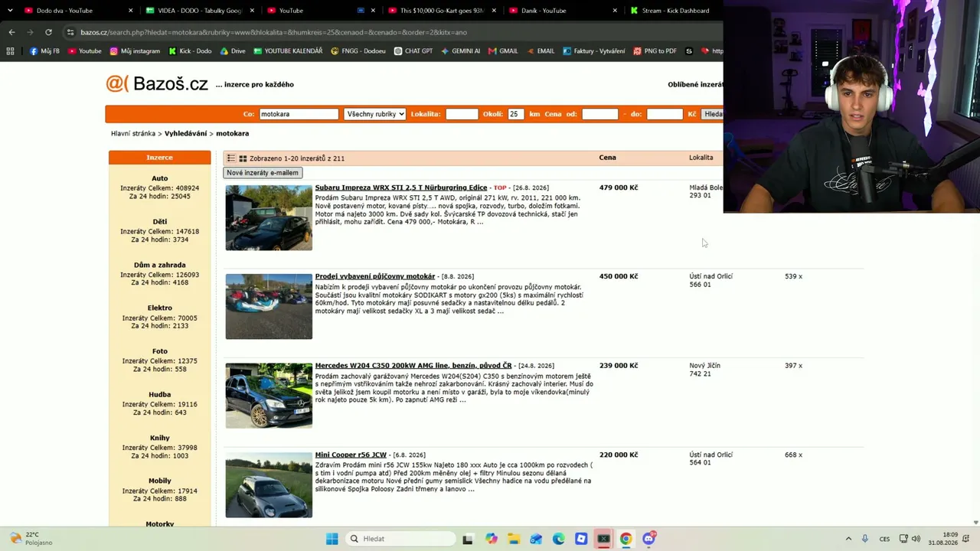Click the Okolí radius field showing 25
980x551 pixels.
pos(515,114)
